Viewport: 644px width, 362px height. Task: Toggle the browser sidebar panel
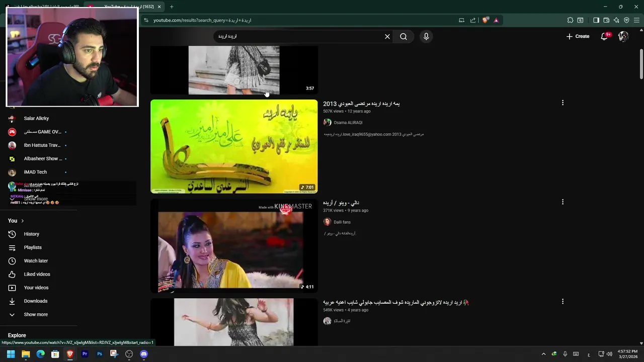(596, 20)
